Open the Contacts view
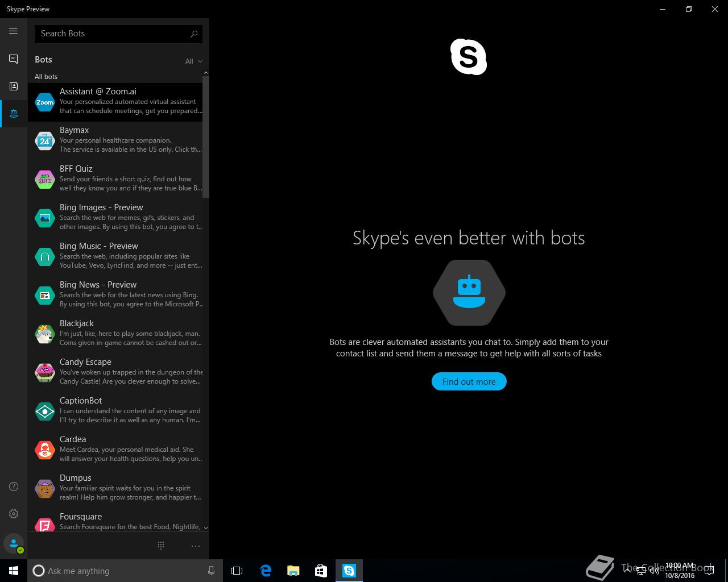The image size is (728, 582). click(14, 86)
